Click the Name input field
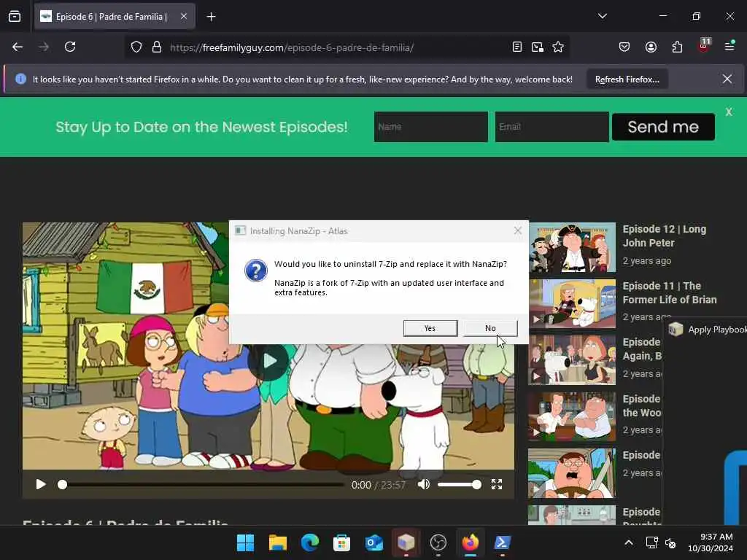Image resolution: width=747 pixels, height=560 pixels. pos(431,127)
